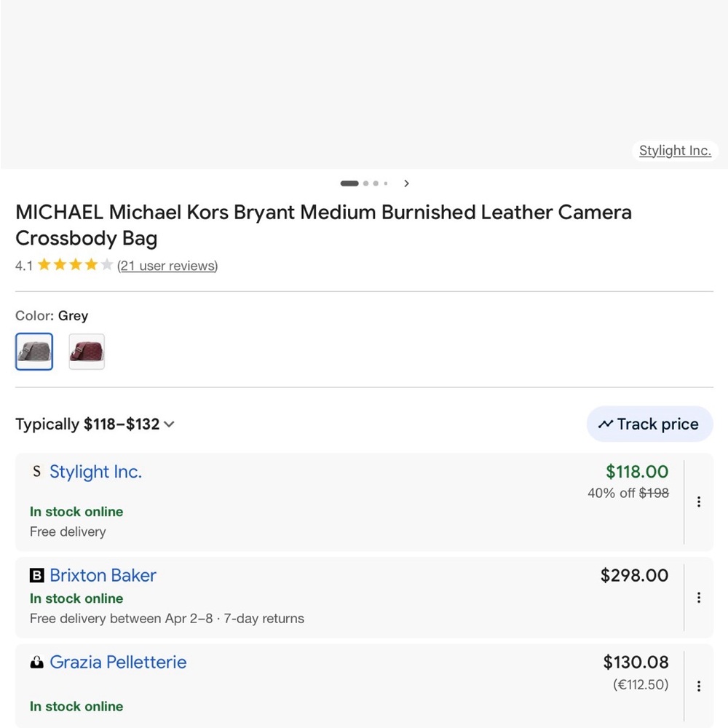Screen dimensions: 728x728
Task: Open more options for Brixton Baker offer
Action: coord(699,598)
